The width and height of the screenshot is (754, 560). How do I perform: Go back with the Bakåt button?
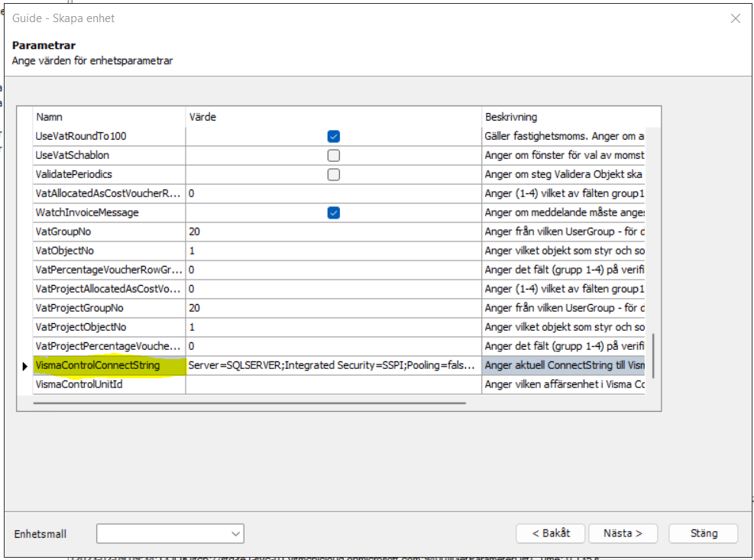click(550, 533)
